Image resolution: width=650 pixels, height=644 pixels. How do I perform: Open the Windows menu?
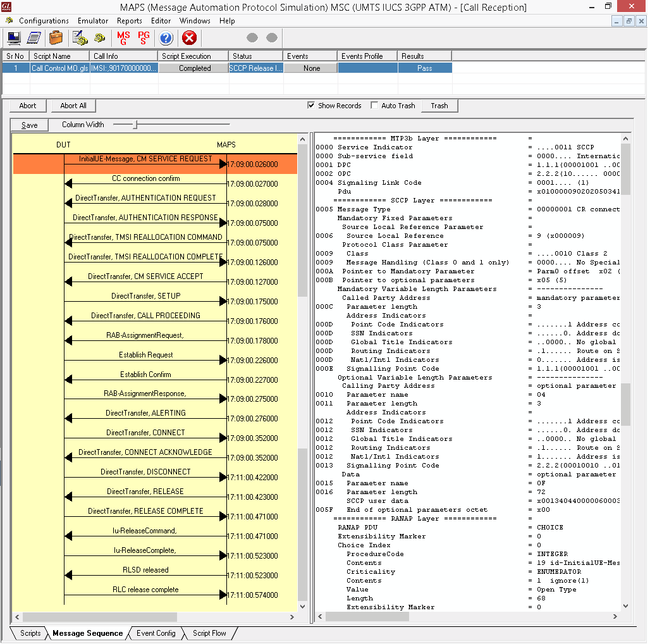[x=195, y=21]
